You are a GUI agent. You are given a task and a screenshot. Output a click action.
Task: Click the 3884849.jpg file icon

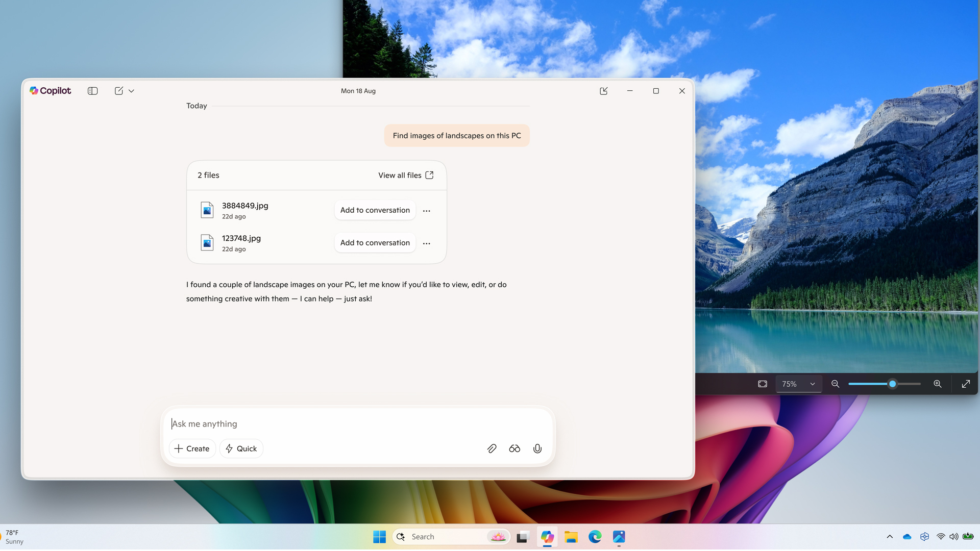(x=207, y=210)
